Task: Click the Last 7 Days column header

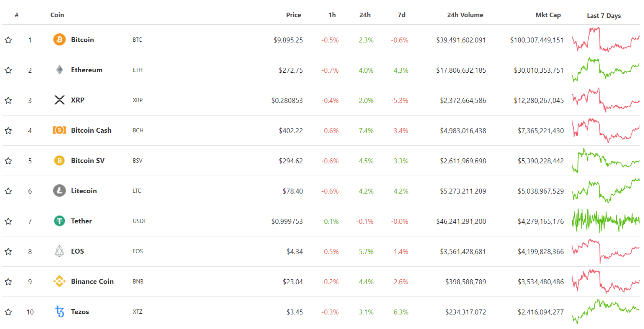Action: point(604,16)
